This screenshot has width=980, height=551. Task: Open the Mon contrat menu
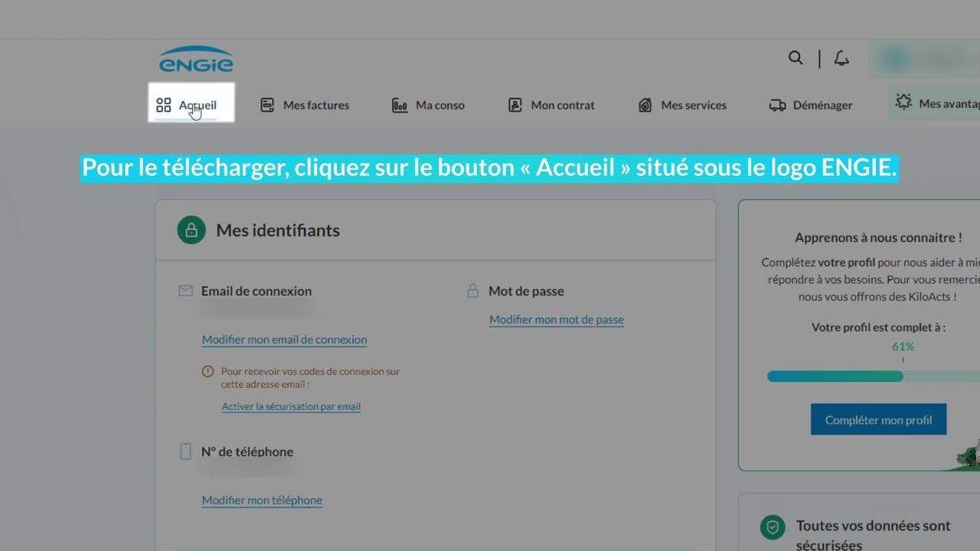click(551, 105)
